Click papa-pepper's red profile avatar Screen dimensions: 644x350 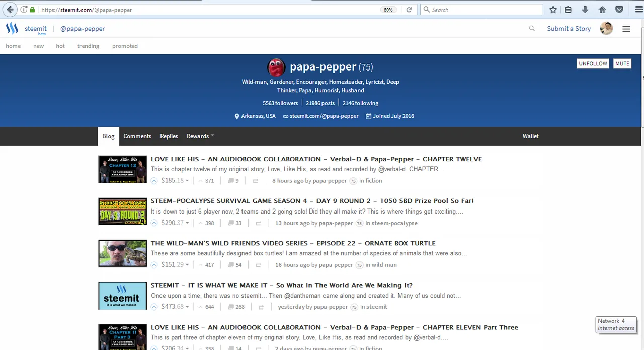pos(276,67)
